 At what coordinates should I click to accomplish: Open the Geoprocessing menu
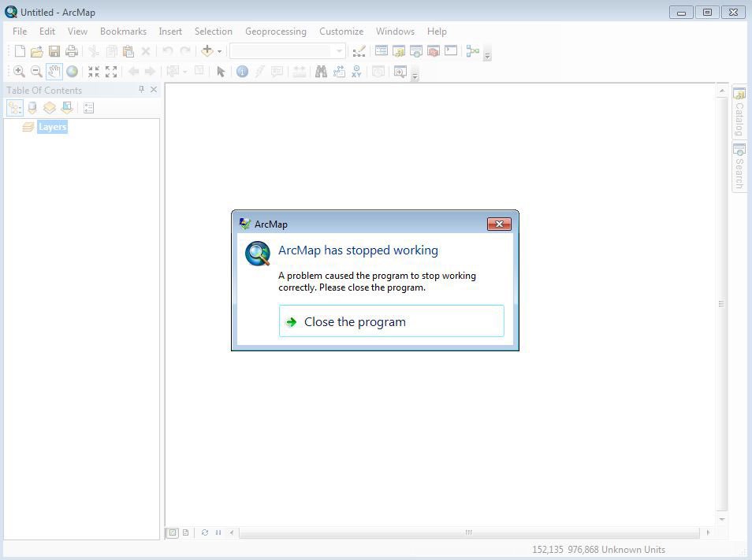coord(275,32)
